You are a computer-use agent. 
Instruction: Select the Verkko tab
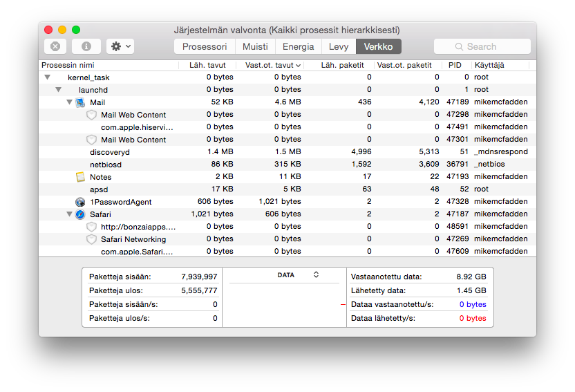(379, 46)
